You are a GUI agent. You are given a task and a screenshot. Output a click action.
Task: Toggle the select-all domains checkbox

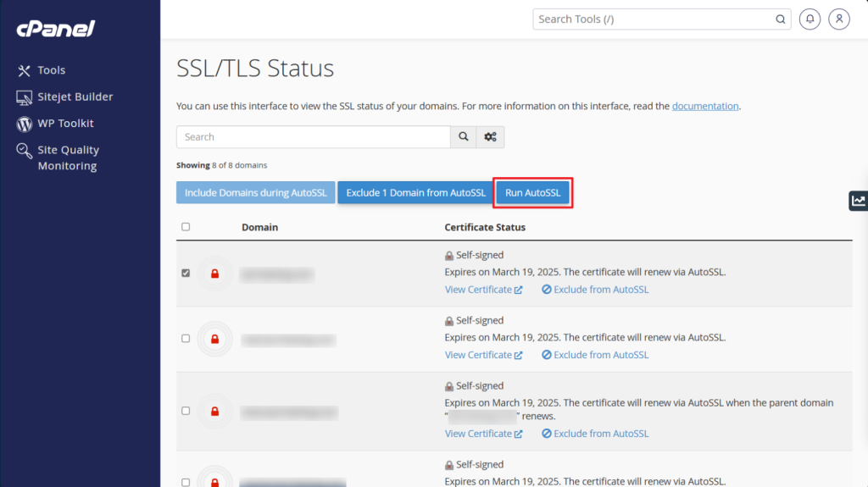point(186,227)
